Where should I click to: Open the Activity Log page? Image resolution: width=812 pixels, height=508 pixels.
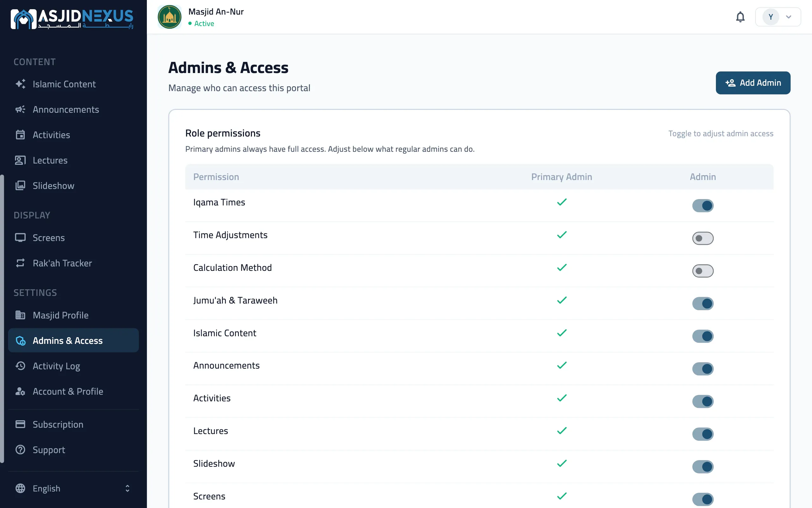pyautogui.click(x=73, y=366)
